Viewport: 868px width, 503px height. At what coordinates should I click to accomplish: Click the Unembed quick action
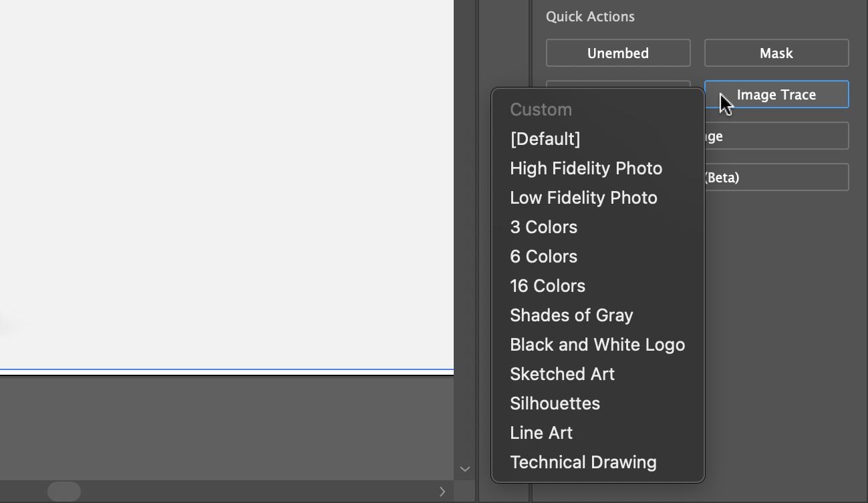click(x=617, y=53)
